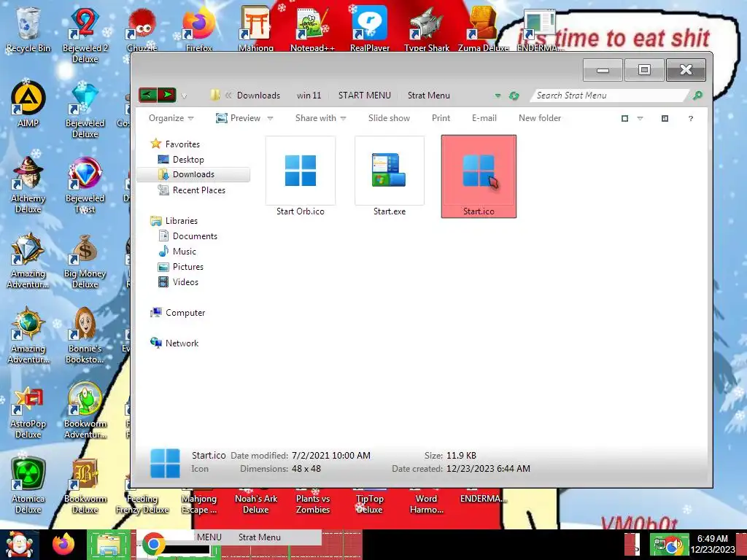Select the Start.exe file thumbnail

(x=390, y=176)
